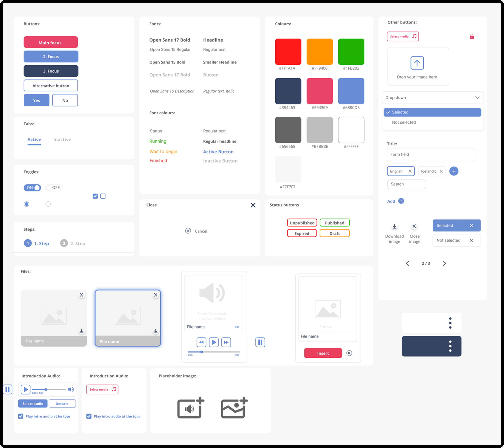Click the fast-forward button in audio player
Image resolution: width=504 pixels, height=448 pixels.
[x=226, y=342]
